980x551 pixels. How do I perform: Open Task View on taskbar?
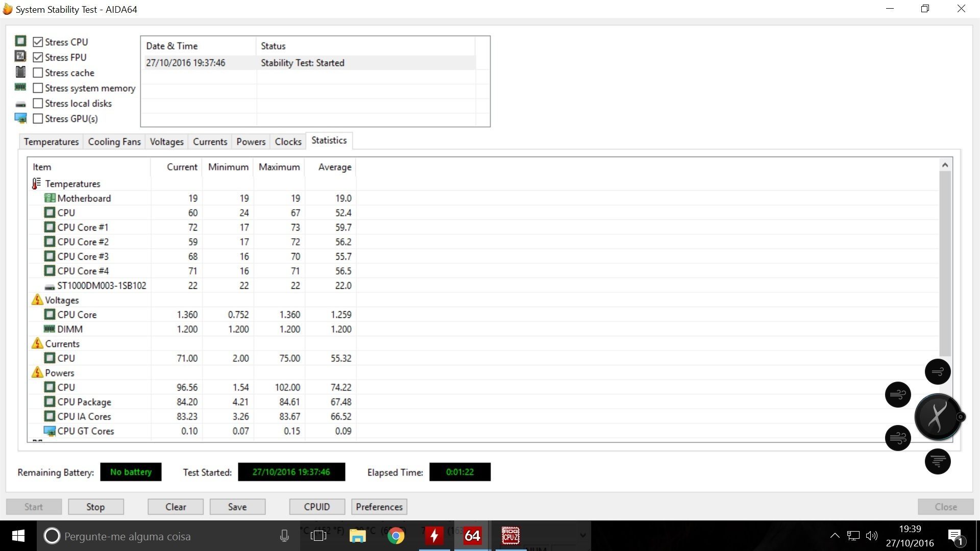318,536
